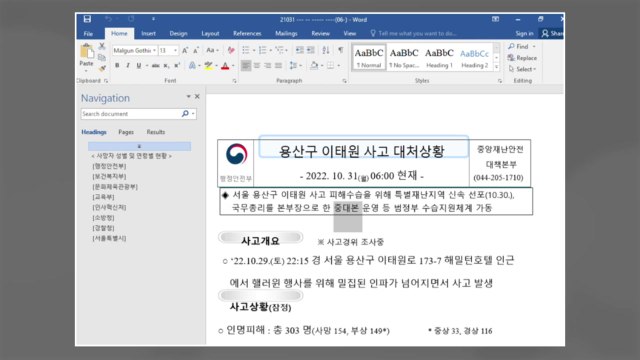640x360 pixels.
Task: Click the Undo arrow icon
Action: click(108, 19)
